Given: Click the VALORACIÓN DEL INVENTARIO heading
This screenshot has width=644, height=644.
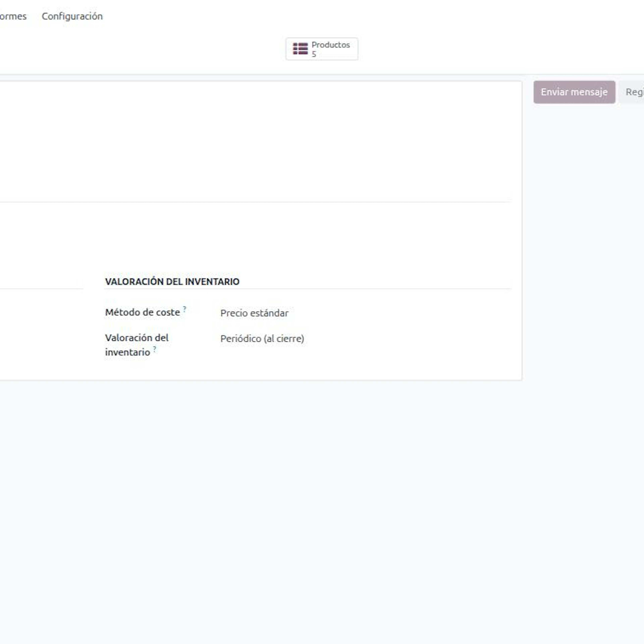Looking at the screenshot, I should [172, 282].
